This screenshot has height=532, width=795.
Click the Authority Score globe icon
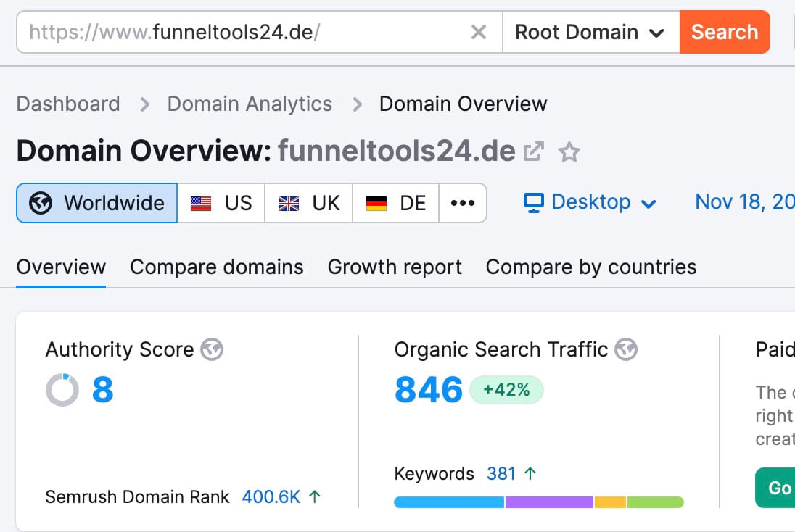tap(212, 350)
